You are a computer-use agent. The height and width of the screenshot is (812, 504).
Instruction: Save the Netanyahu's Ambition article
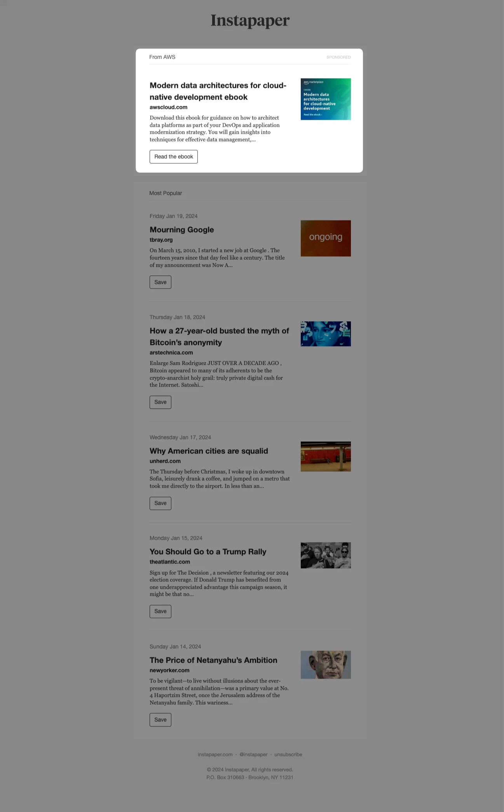(x=160, y=720)
